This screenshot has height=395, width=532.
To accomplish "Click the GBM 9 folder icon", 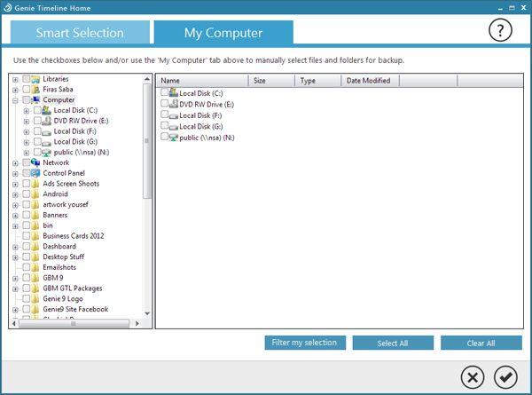I will [35, 278].
